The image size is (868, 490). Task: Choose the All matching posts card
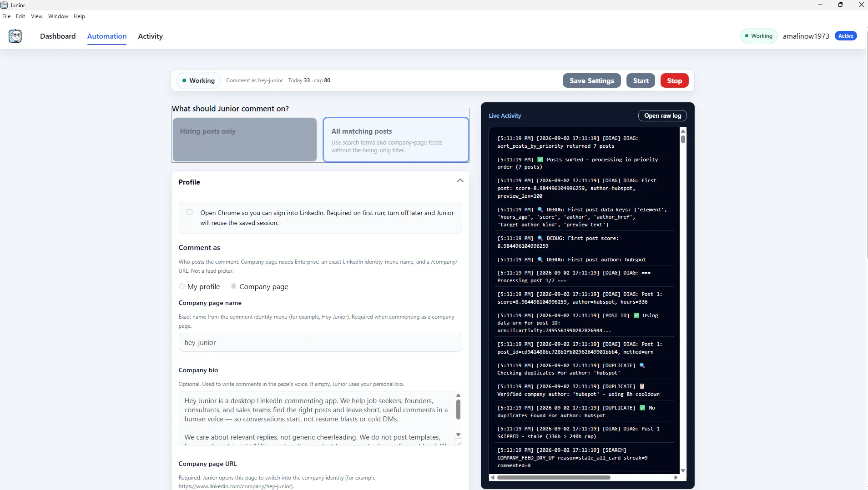pos(396,140)
